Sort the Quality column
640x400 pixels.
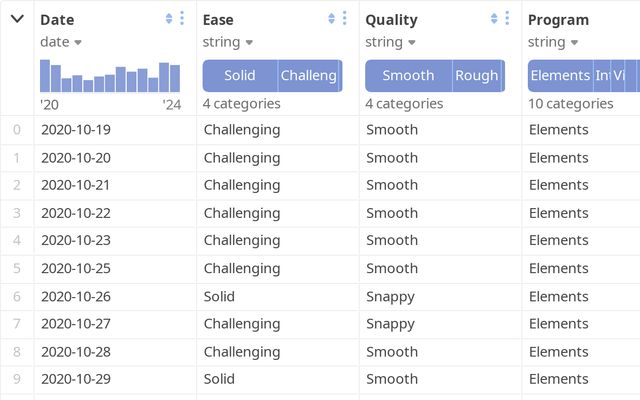click(494, 19)
